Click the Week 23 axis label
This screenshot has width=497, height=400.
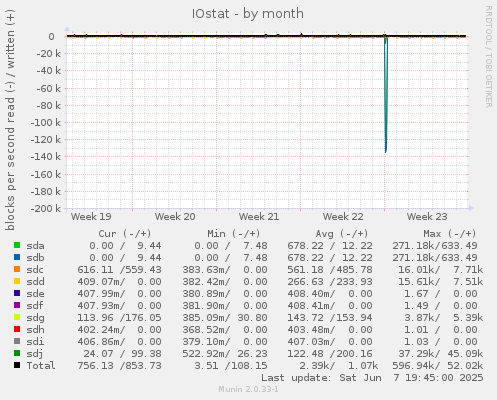pyautogui.click(x=427, y=217)
